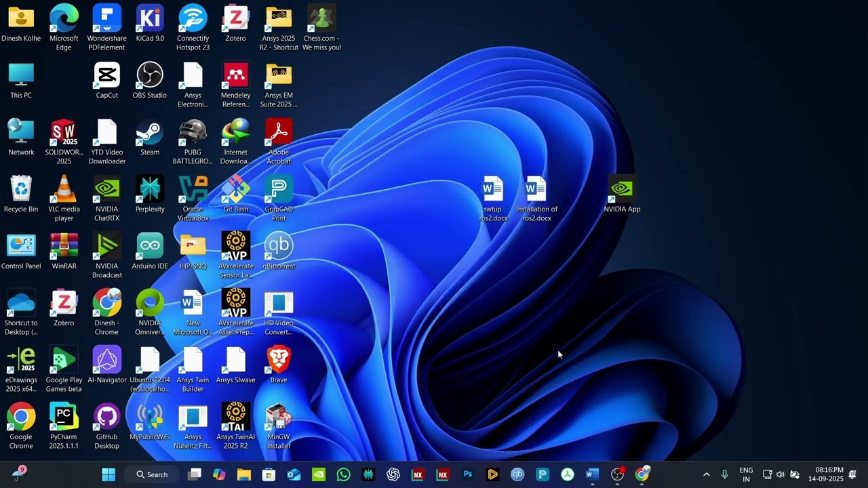Select the OBS Studio desktop shortcut
The width and height of the screenshot is (868, 488).
click(x=150, y=81)
